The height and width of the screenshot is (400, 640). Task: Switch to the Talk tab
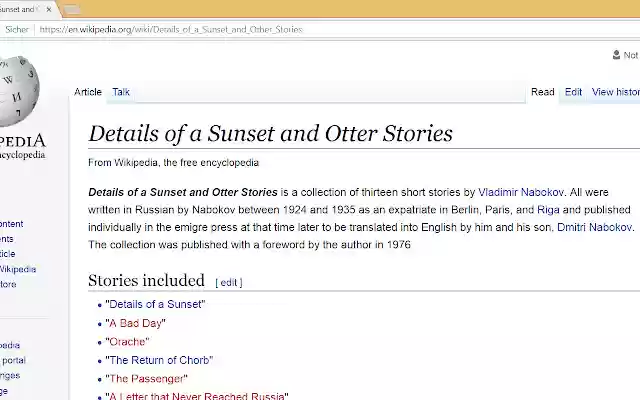click(x=121, y=92)
